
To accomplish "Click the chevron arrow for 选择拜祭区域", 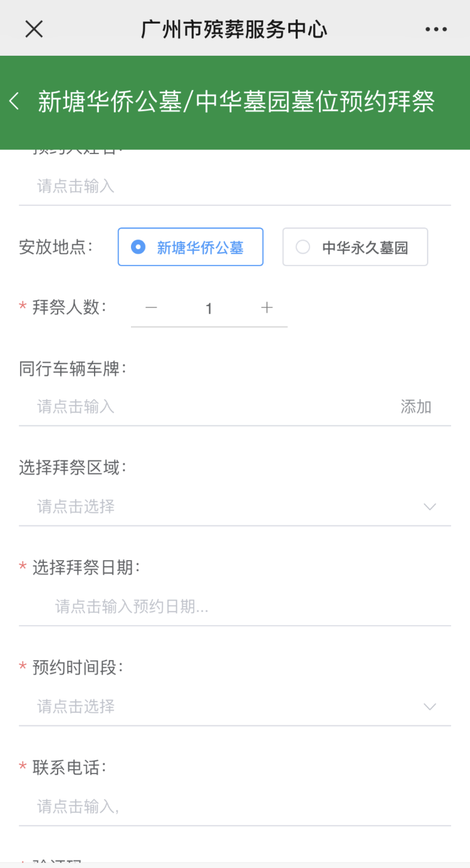I will point(430,507).
